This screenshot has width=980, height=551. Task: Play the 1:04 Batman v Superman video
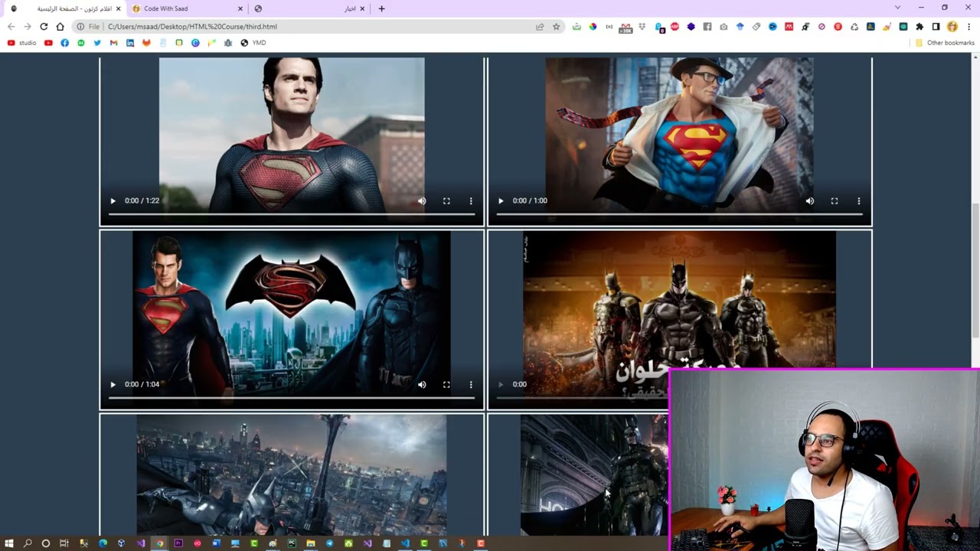tap(113, 384)
